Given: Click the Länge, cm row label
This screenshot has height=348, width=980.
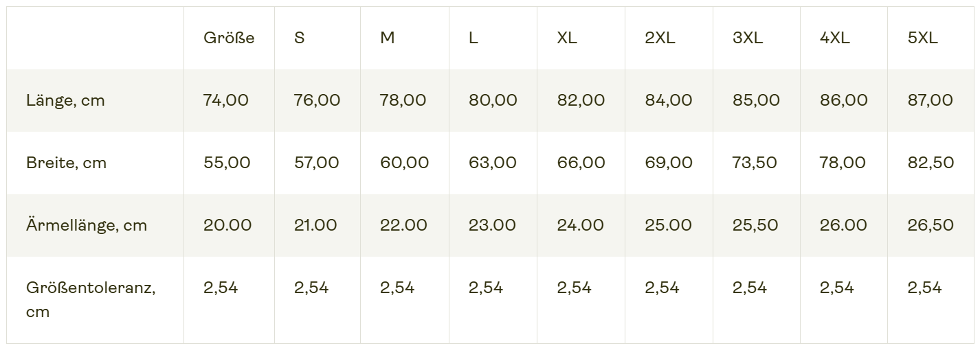Looking at the screenshot, I should click(65, 101).
